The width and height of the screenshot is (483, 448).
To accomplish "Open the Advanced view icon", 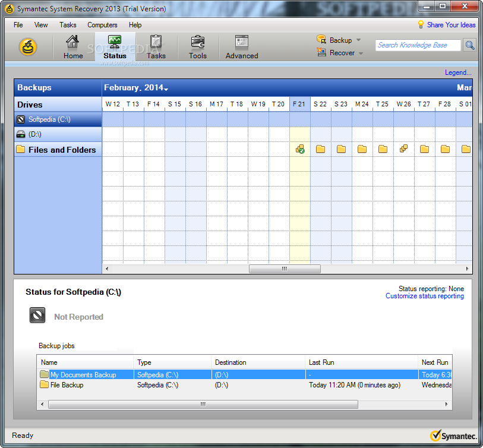I will (x=241, y=42).
